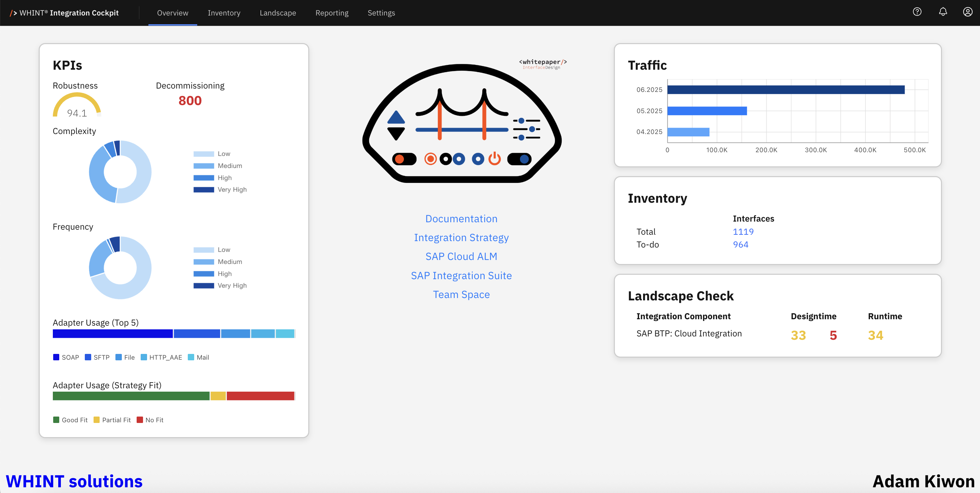
Task: Click the Complexity donut chart
Action: tap(120, 172)
